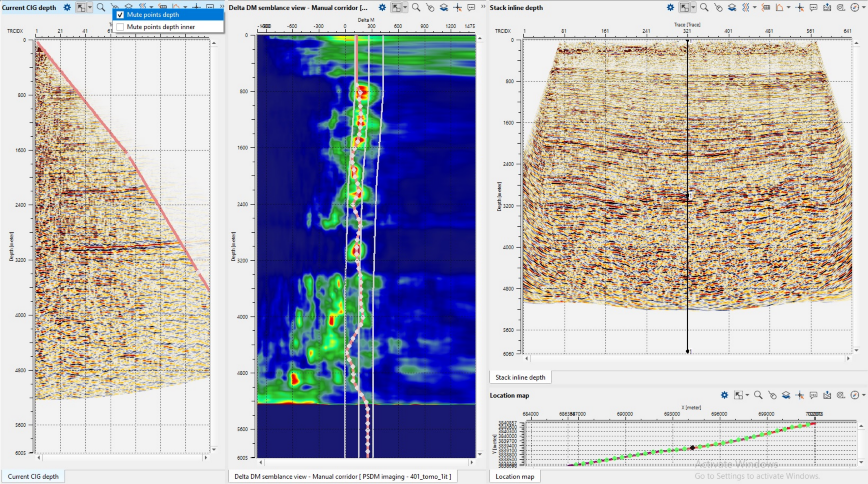The height and width of the screenshot is (484, 868).
Task: Click crosshair picking tool in Stack inline depth toolbar
Action: coord(800,7)
